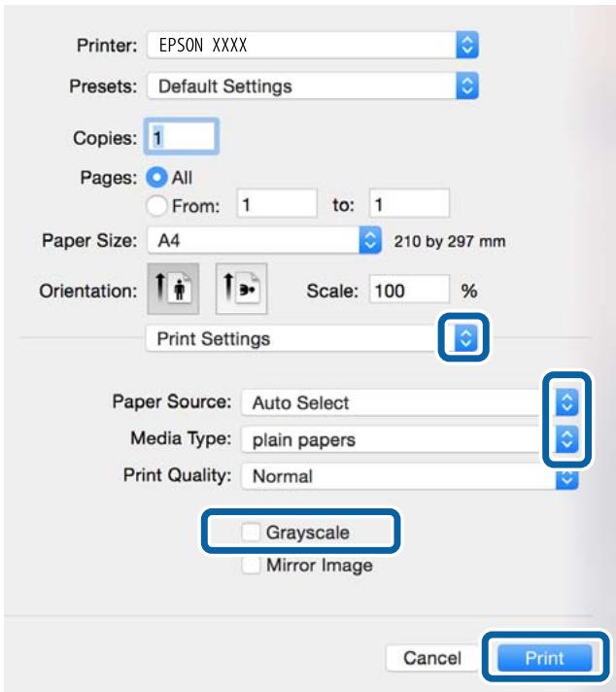Select the All pages radio button

pyautogui.click(x=156, y=178)
